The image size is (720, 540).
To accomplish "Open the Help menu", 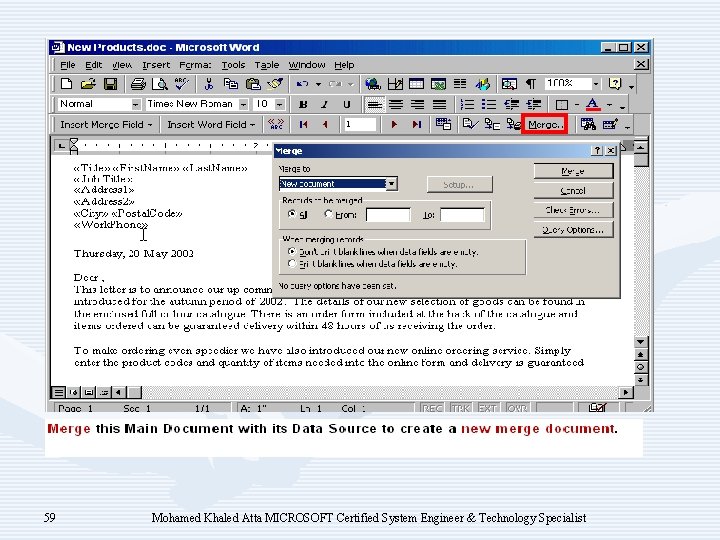I will (344, 65).
